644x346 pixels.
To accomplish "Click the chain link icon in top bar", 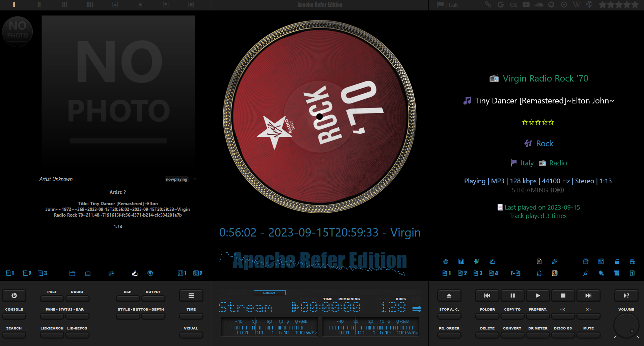I will click(x=488, y=5).
